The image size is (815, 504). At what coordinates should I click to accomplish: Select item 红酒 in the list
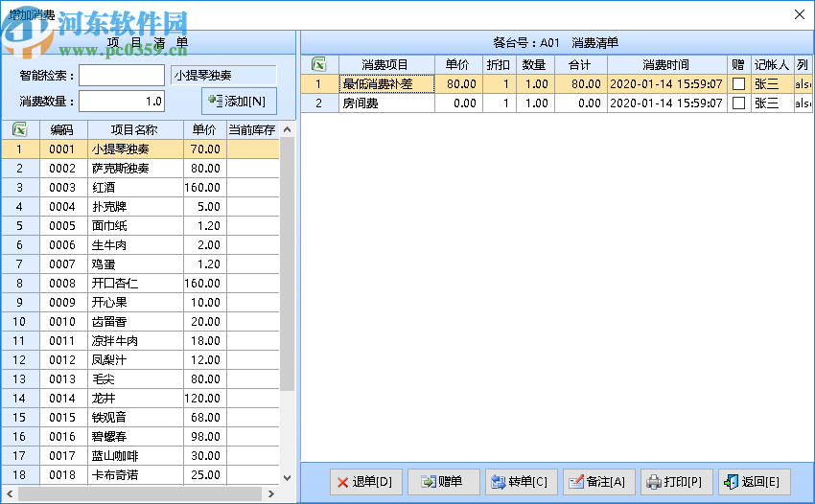click(135, 188)
